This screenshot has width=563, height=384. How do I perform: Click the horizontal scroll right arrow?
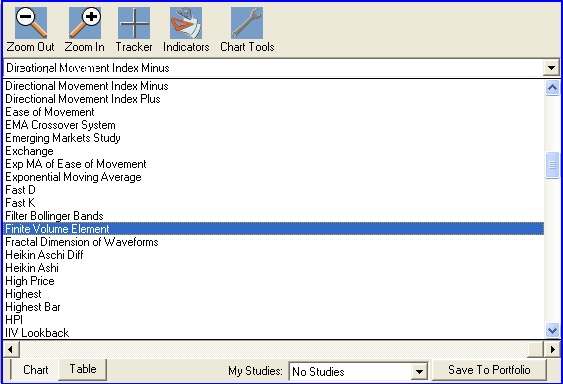point(552,349)
